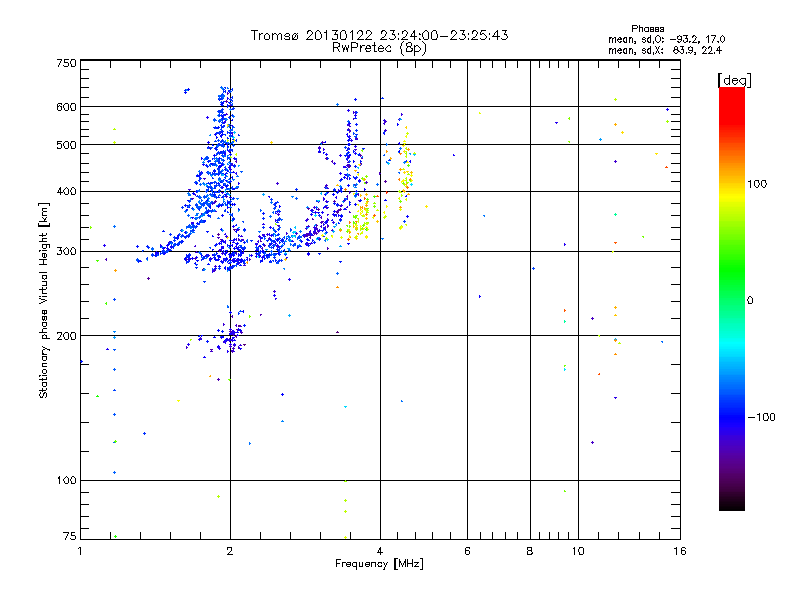Click the '1' tick label on the frequency axis
This screenshot has width=800, height=600.
click(80, 551)
